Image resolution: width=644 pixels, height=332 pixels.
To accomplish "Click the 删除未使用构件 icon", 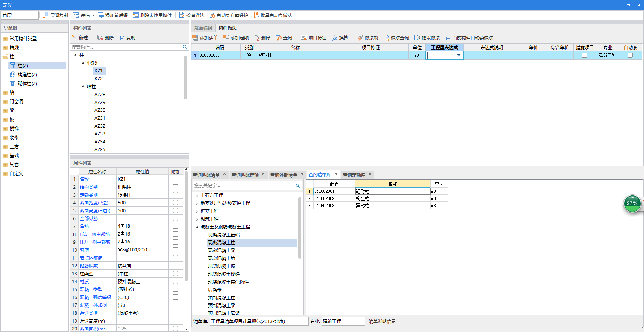I will tap(136, 15).
